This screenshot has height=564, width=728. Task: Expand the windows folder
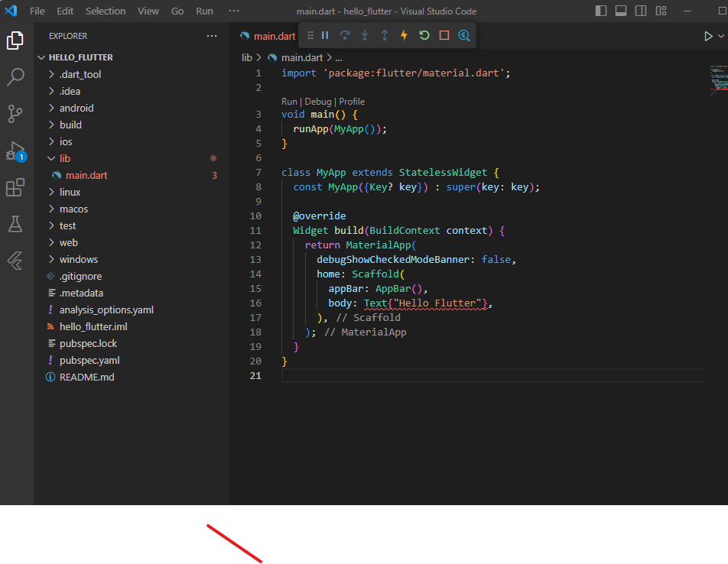coord(132,259)
